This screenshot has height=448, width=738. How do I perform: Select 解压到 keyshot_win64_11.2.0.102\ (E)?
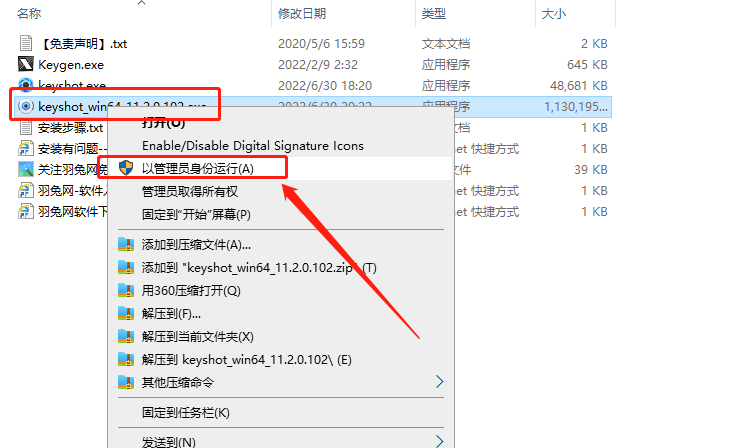[247, 360]
